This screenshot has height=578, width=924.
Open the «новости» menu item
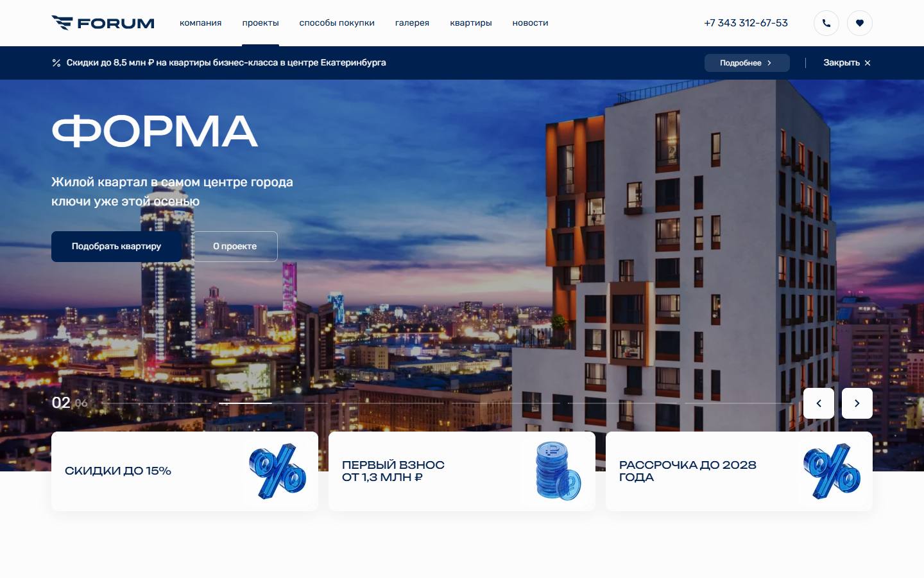pos(530,23)
